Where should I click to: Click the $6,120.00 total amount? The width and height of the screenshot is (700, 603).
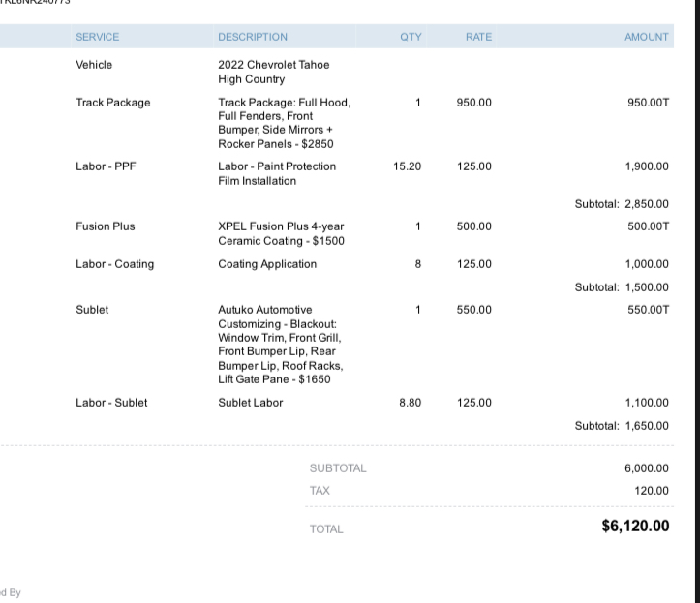tap(636, 526)
